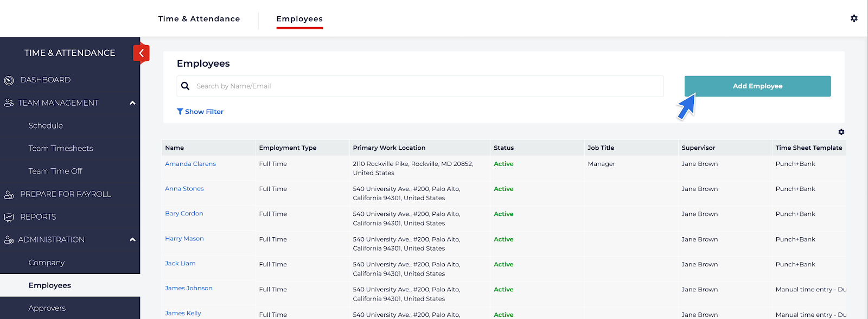Go to Approvers in the sidebar
Screen dimensions: 868x319
47,308
